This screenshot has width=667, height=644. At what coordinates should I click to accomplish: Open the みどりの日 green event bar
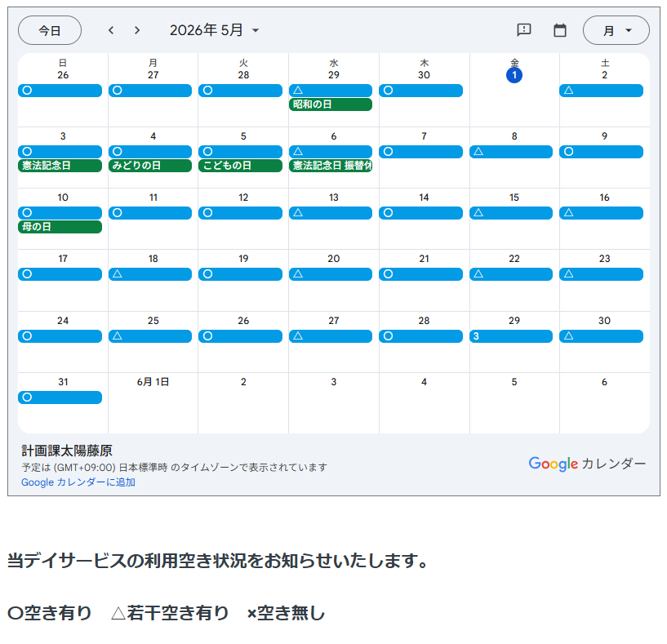tap(150, 166)
